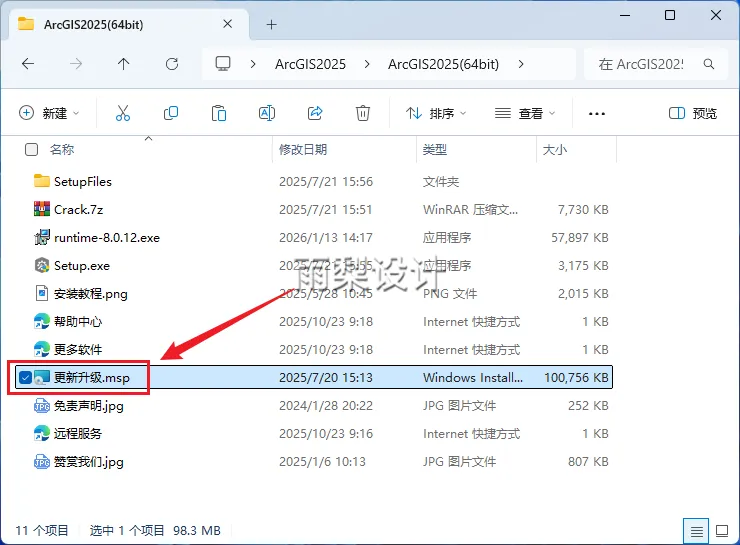Click the Rename icon in toolbar

(267, 113)
